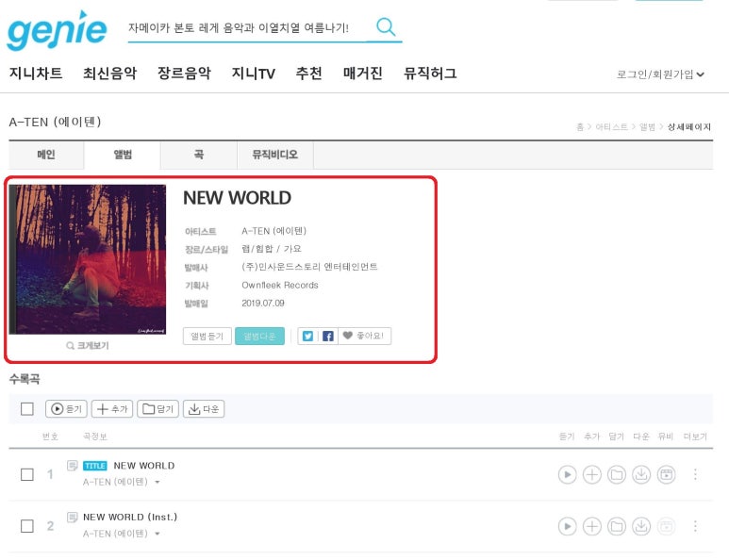Screen dimensions: 729x560
Task: Open 지니차트 menu
Action: (35, 73)
